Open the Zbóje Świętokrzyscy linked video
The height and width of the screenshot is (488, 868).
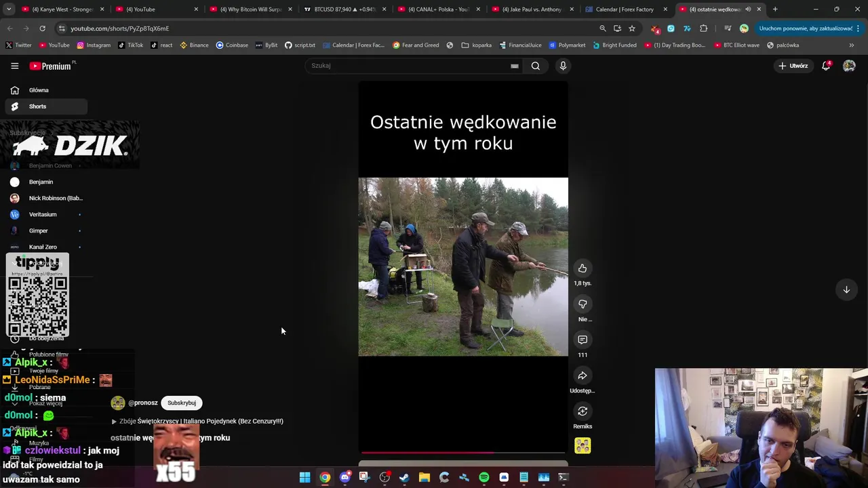tap(197, 421)
